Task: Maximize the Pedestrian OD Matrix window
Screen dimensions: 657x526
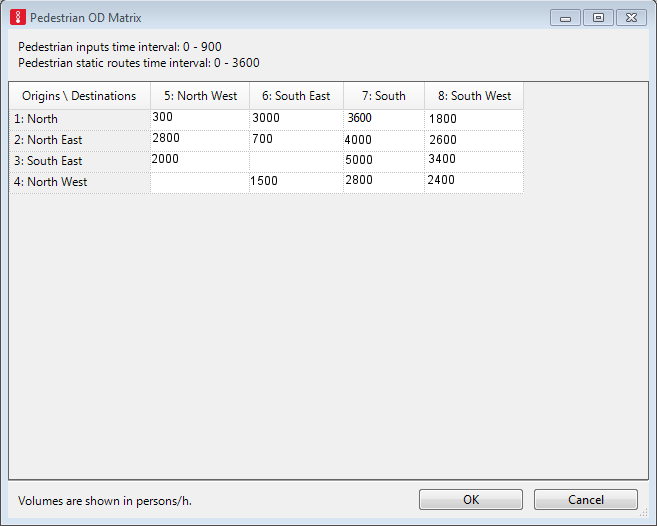Action: click(x=598, y=18)
